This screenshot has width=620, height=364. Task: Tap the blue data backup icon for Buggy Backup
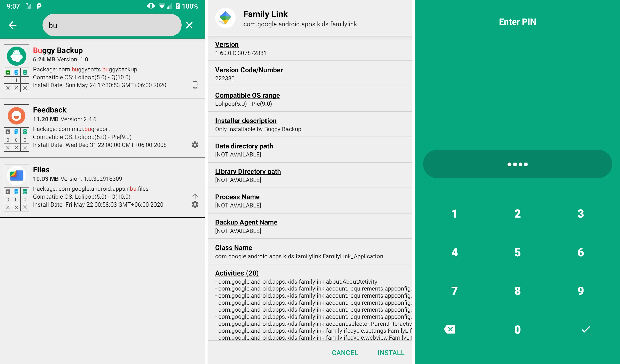point(16,72)
